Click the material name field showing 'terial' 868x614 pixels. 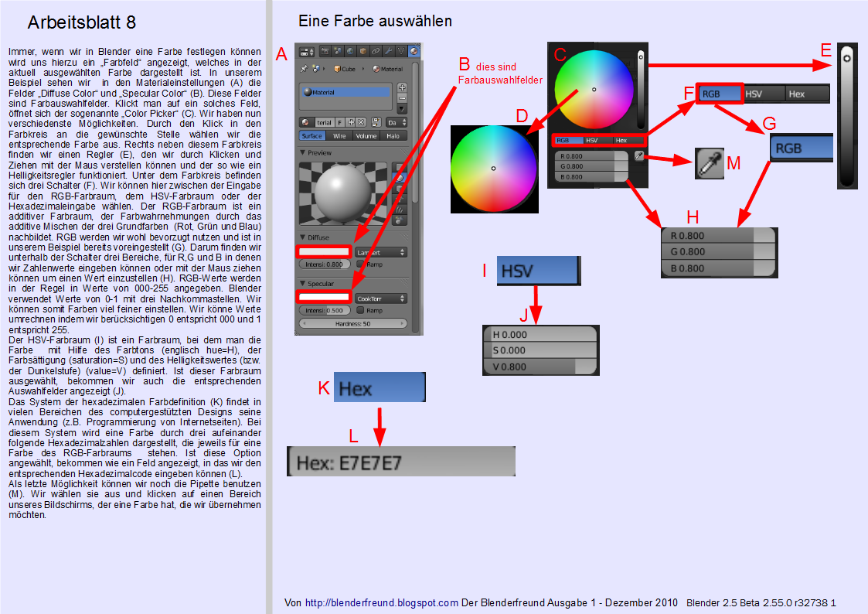pyautogui.click(x=325, y=122)
